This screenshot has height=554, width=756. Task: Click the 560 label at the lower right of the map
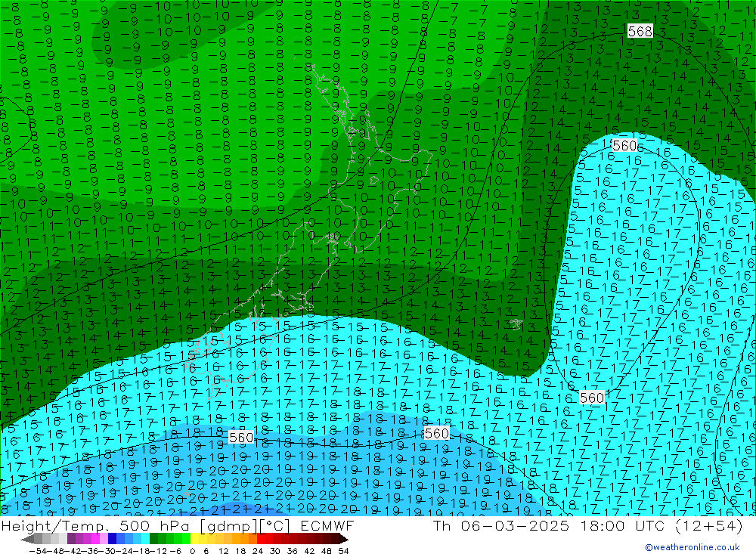point(592,398)
